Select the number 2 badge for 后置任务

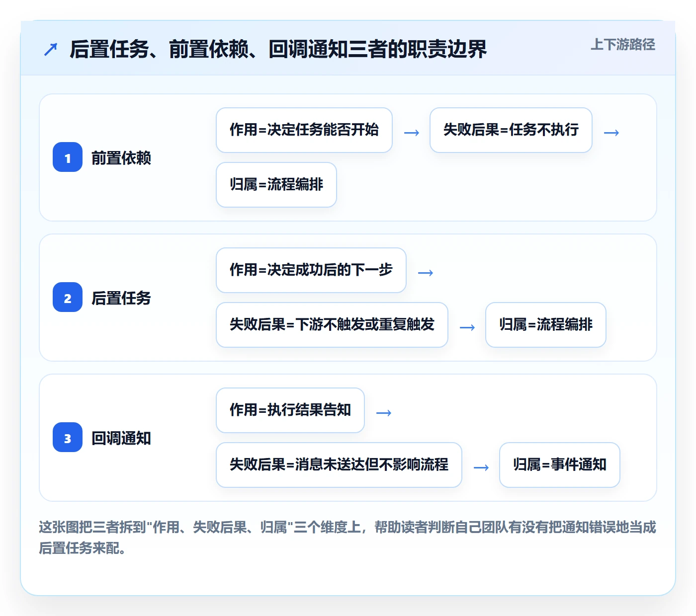tap(68, 297)
